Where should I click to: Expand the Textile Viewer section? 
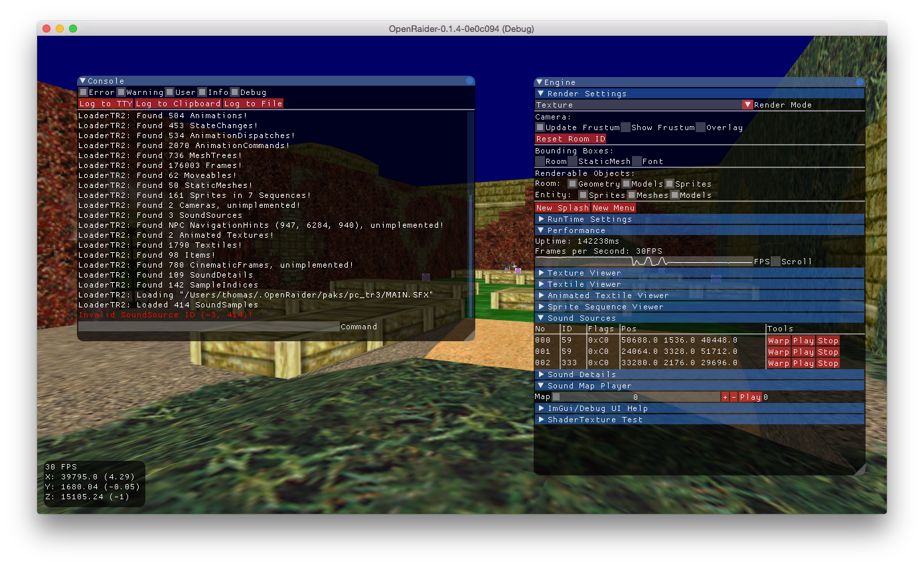coord(700,284)
